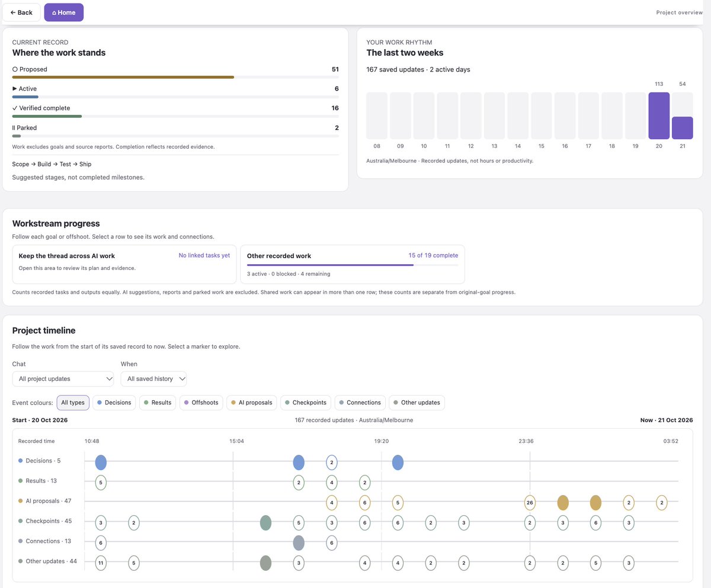Click the 23:36 time label on the timeline
Viewport: 711px width, 588px height.
coord(526,441)
